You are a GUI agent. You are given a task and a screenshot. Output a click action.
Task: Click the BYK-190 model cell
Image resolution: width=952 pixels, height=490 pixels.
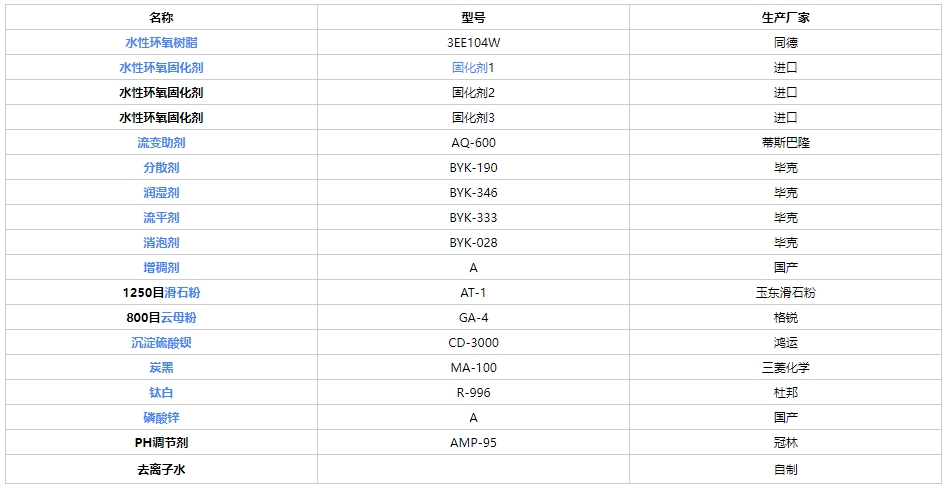(x=474, y=168)
